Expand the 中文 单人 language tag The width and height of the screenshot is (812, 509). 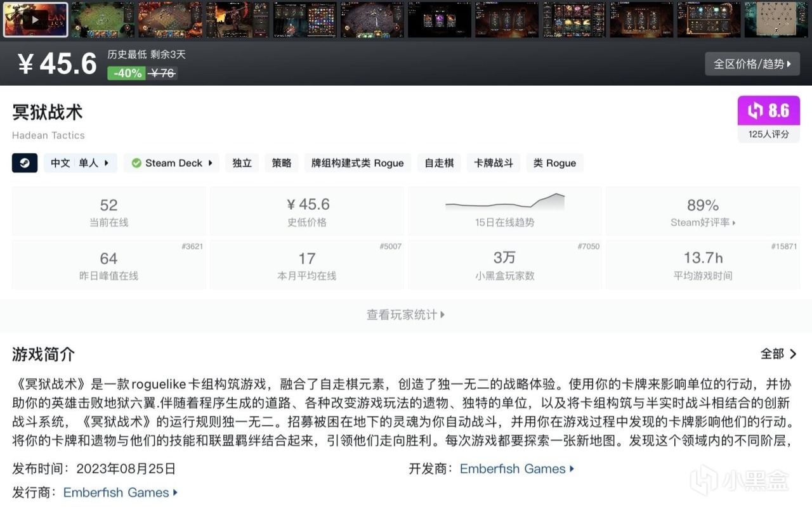[80, 163]
